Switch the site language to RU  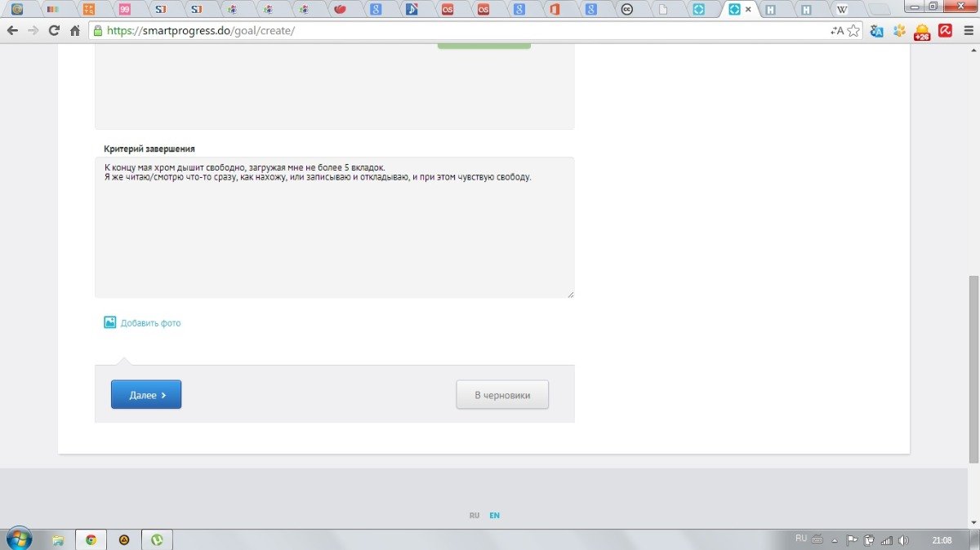point(474,516)
